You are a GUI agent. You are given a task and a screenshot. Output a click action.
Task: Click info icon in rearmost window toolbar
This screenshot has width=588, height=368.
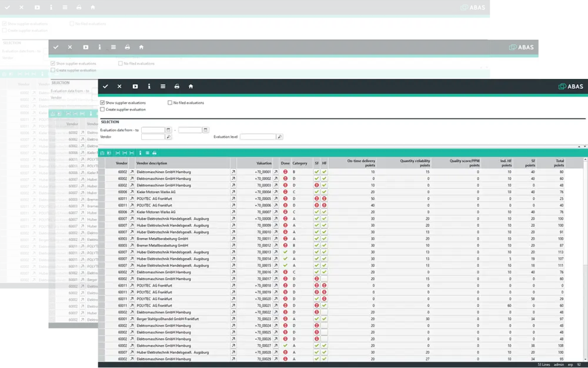pos(51,7)
